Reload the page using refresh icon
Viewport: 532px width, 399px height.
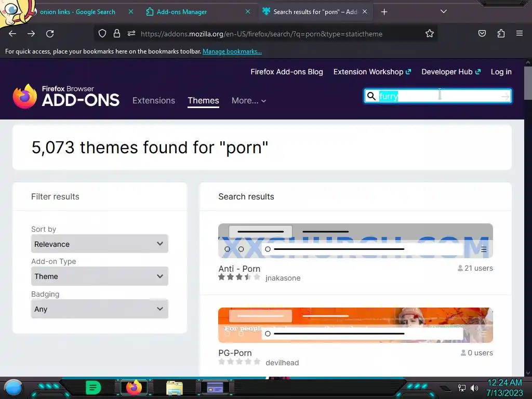coord(50,34)
